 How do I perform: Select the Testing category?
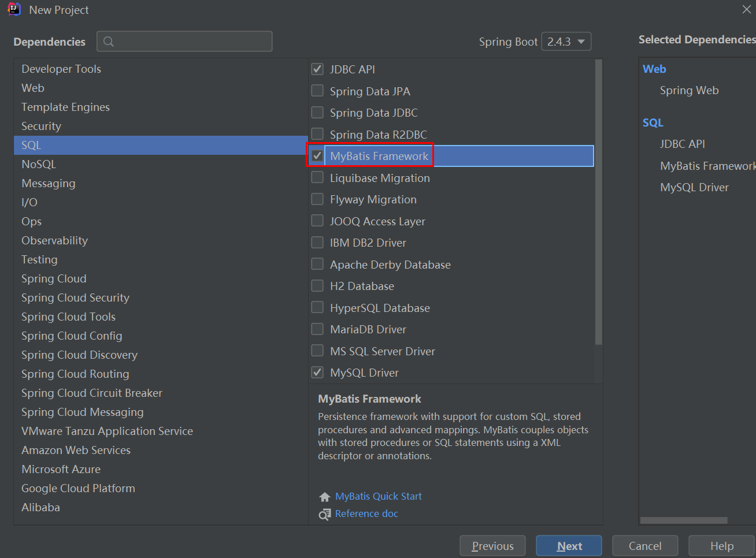(x=161, y=259)
